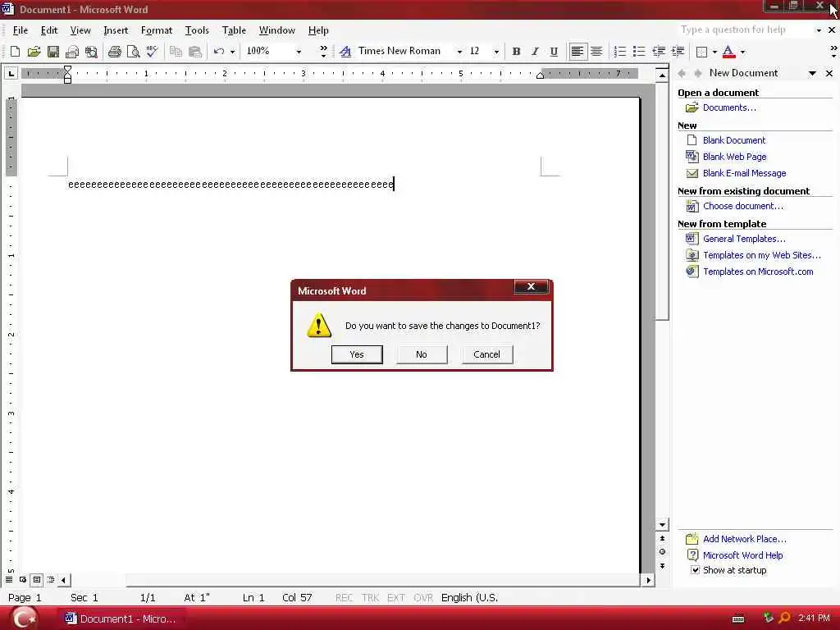Click the Decrease Indent icon
Viewport: 840px width, 630px height.
[x=659, y=52]
